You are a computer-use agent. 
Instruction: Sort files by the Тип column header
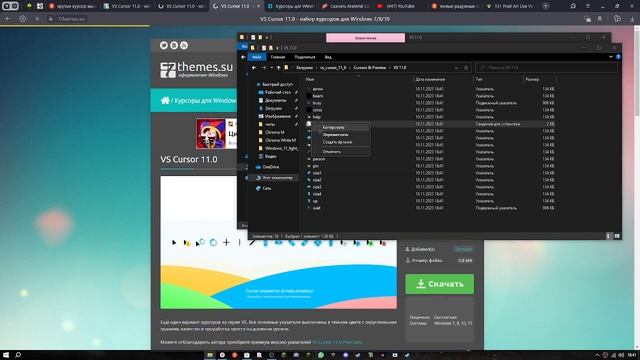pos(479,79)
